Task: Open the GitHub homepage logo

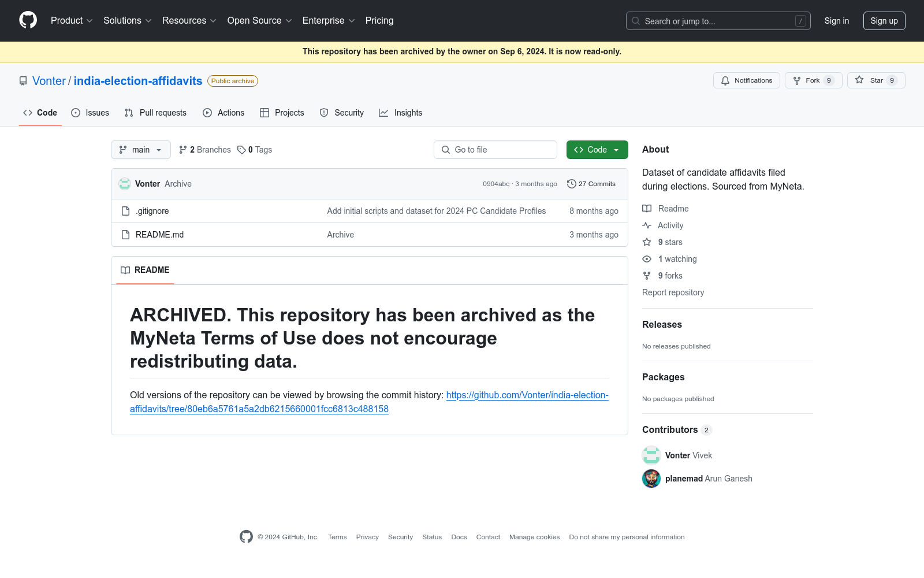Action: tap(28, 20)
